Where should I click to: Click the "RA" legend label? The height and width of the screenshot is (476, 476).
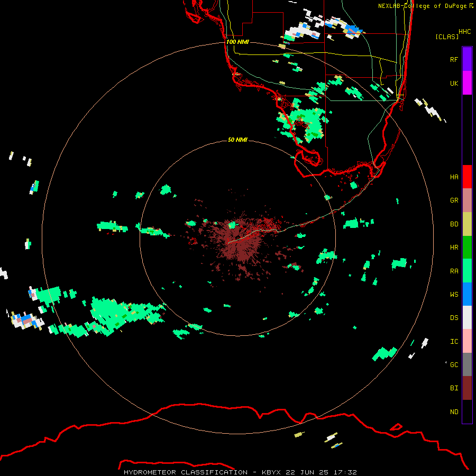pos(454,271)
